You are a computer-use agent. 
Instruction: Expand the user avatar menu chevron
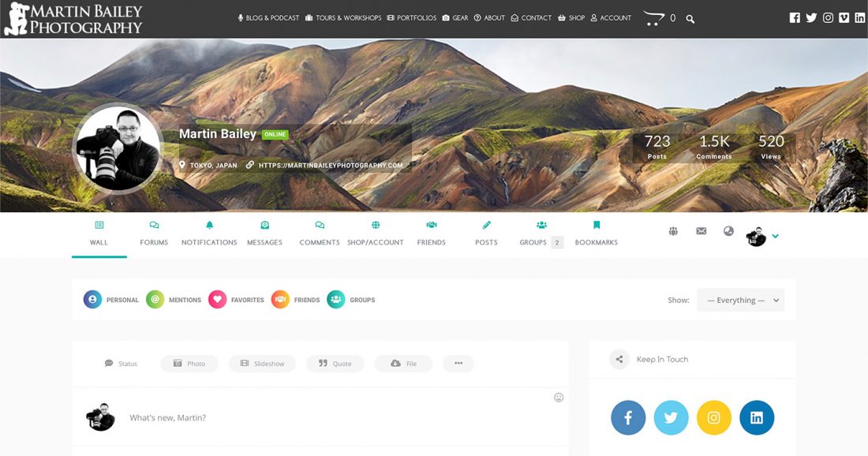click(x=776, y=236)
